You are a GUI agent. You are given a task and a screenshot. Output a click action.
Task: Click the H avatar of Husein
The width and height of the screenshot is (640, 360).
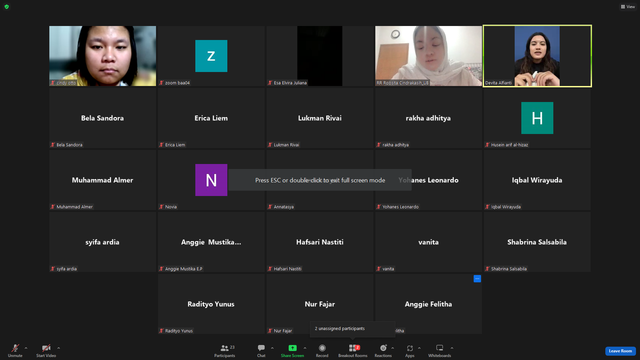(x=537, y=118)
